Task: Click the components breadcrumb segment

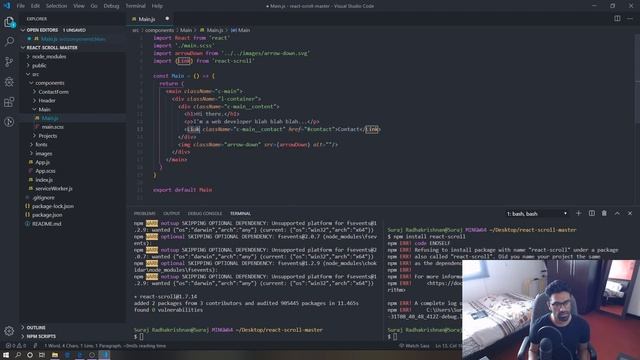Action: pyautogui.click(x=159, y=30)
